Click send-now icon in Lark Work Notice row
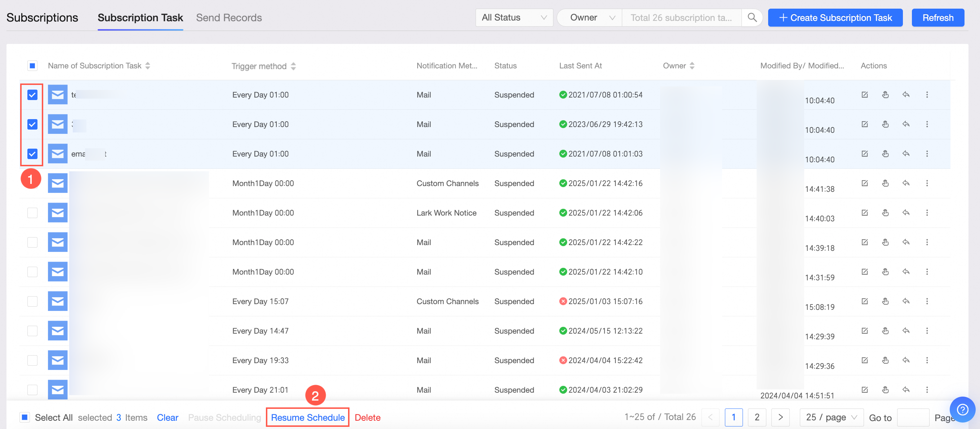 point(885,212)
